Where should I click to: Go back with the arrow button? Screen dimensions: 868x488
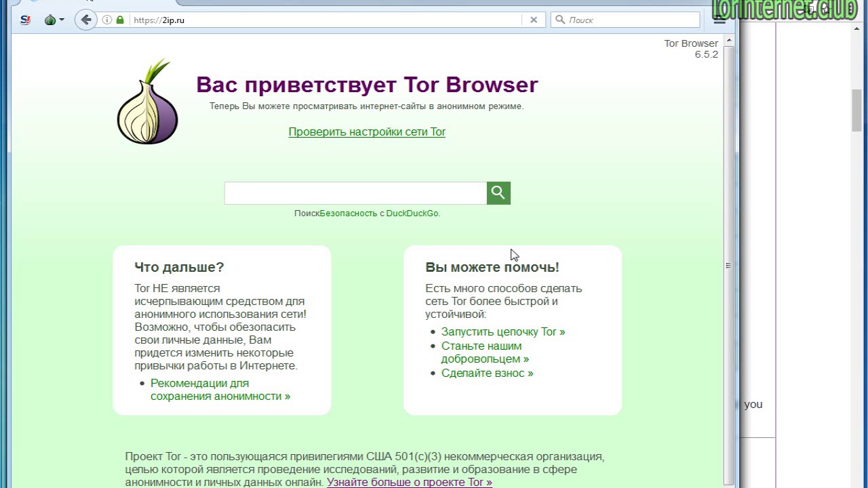(x=85, y=20)
